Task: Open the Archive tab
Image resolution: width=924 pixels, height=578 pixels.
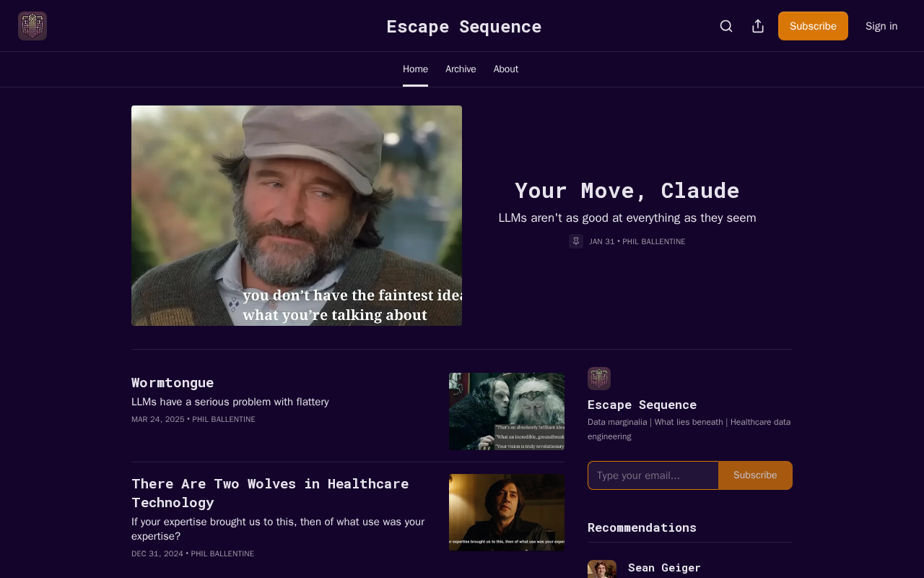Action: click(x=461, y=69)
